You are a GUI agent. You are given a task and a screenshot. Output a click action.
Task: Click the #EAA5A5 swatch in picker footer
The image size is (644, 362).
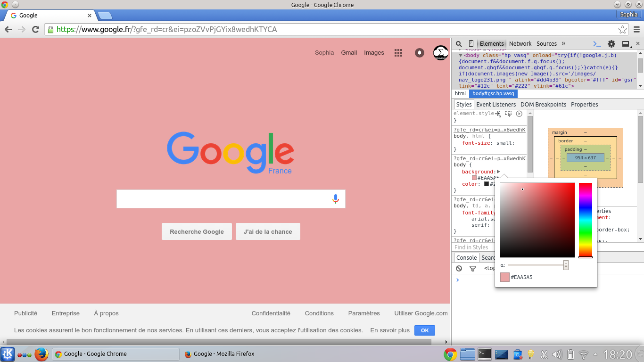pyautogui.click(x=505, y=277)
